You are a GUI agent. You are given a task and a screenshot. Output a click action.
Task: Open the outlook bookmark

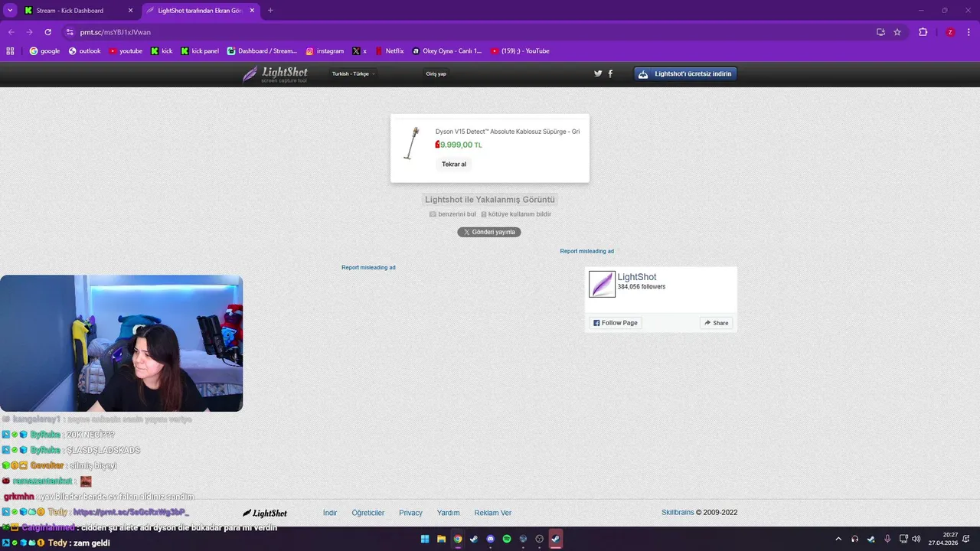tap(84, 51)
